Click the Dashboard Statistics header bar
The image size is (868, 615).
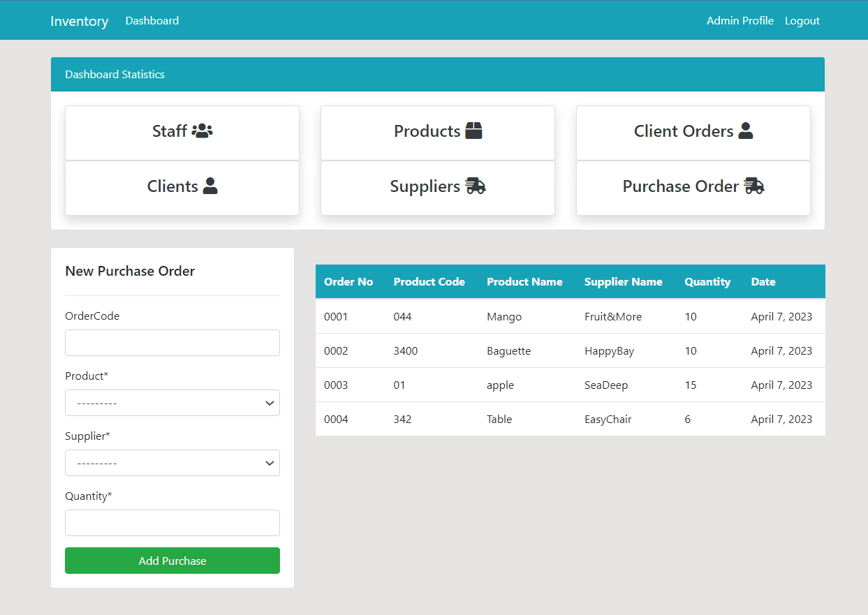pos(437,74)
